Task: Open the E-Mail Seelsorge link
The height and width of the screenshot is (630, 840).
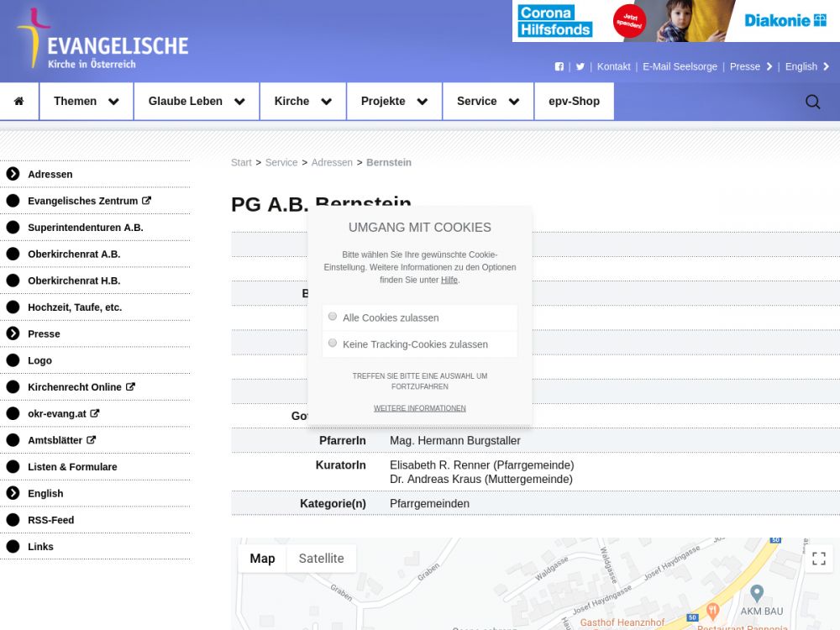Action: click(680, 66)
